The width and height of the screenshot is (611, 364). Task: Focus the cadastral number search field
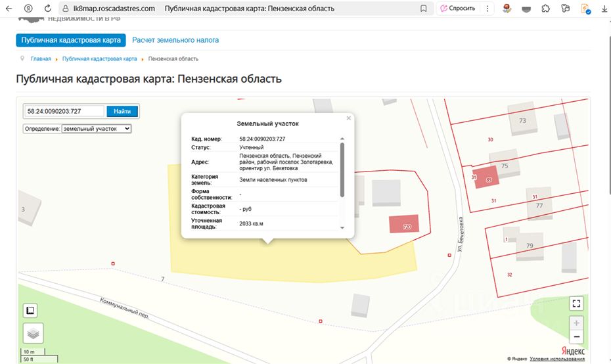coord(64,111)
